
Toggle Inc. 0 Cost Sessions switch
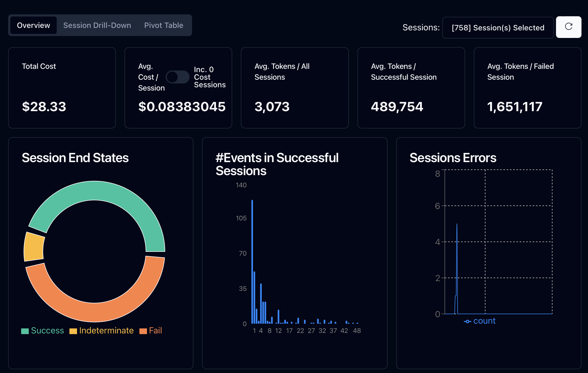point(177,77)
